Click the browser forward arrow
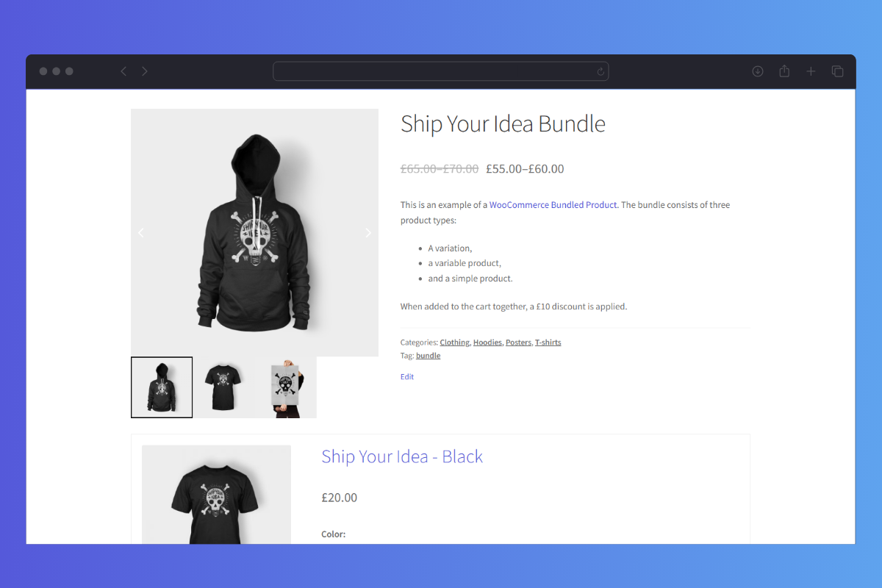This screenshot has width=882, height=588. [x=145, y=71]
